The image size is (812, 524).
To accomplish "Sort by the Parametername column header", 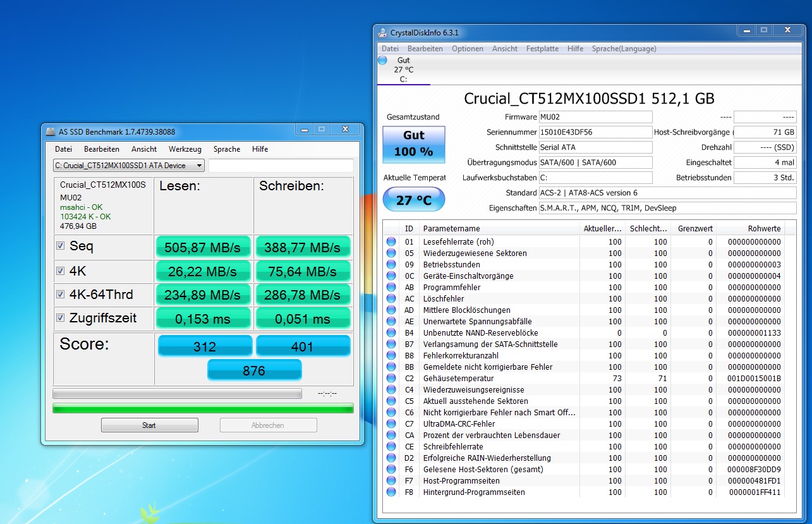I will coord(500,228).
